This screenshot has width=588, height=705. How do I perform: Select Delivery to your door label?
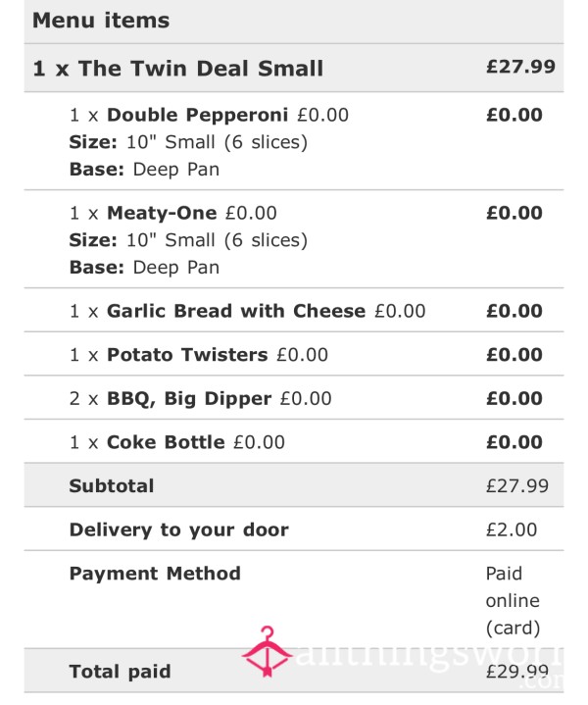click(179, 529)
